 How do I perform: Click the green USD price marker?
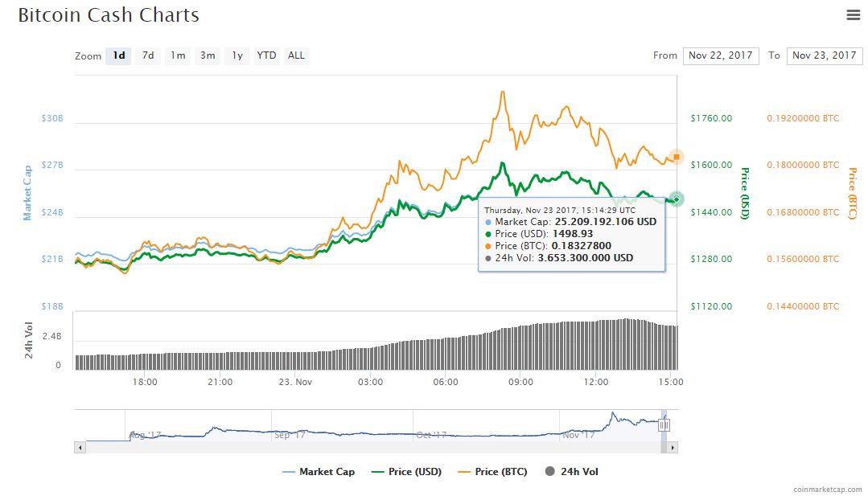point(677,199)
